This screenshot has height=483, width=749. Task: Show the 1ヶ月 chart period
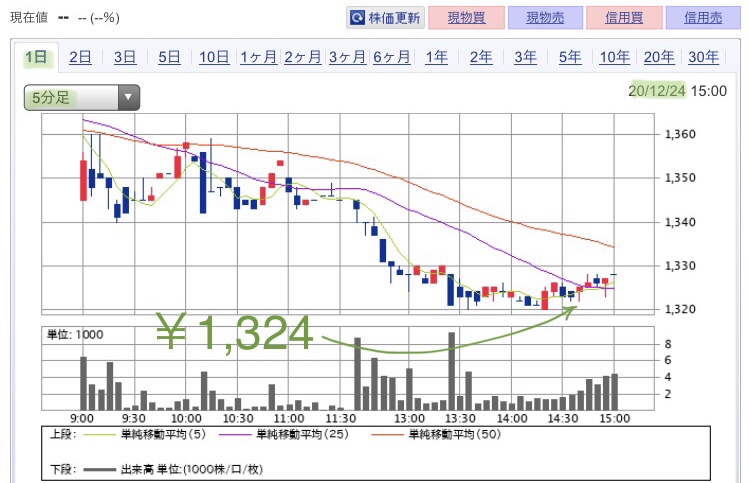(258, 57)
